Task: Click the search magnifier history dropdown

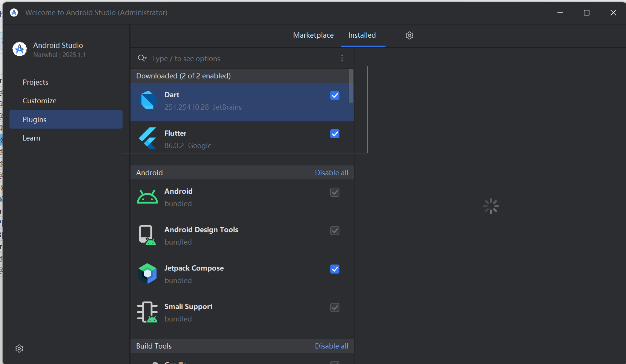Action: point(142,58)
